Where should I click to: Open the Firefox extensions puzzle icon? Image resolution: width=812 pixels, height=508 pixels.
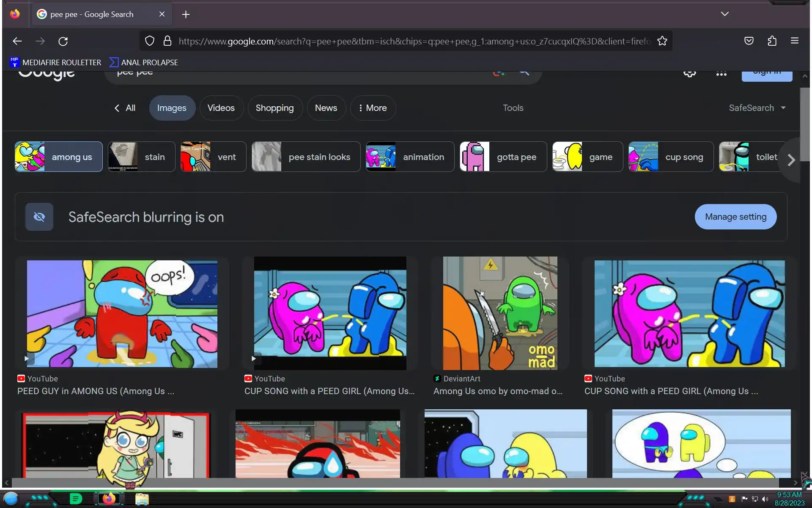pos(772,41)
